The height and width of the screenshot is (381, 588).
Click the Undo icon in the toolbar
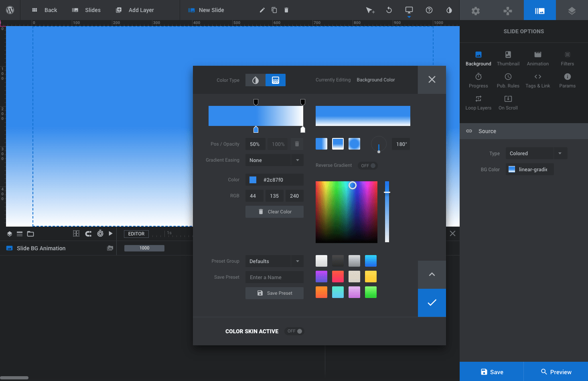(x=389, y=10)
